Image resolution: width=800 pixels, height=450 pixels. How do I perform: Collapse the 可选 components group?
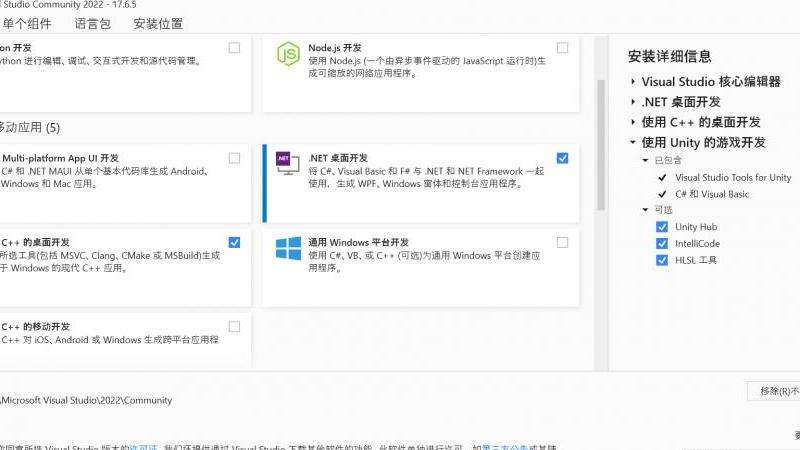[645, 210]
